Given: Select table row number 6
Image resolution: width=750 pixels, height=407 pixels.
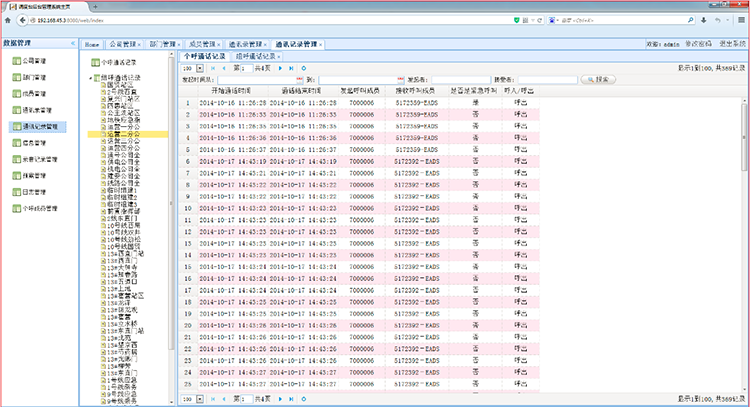Looking at the screenshot, I should pos(359,162).
